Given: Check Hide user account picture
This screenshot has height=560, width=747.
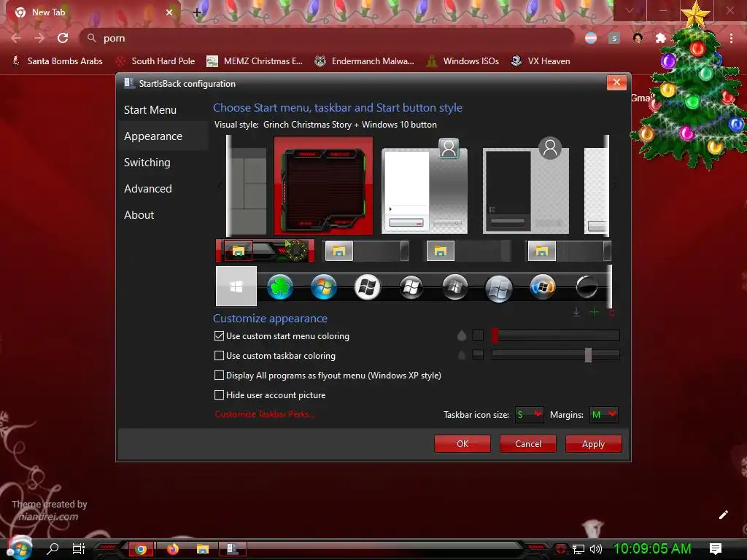Looking at the screenshot, I should (219, 394).
